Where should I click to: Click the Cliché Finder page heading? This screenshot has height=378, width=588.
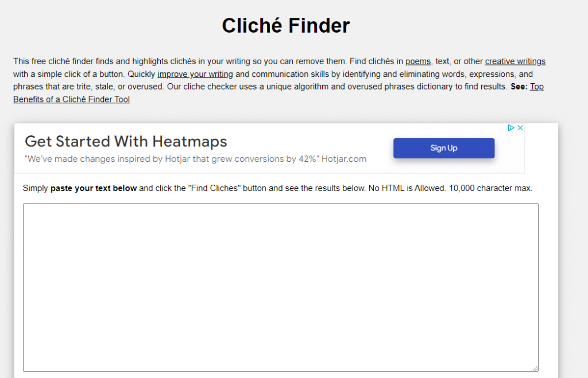point(286,25)
